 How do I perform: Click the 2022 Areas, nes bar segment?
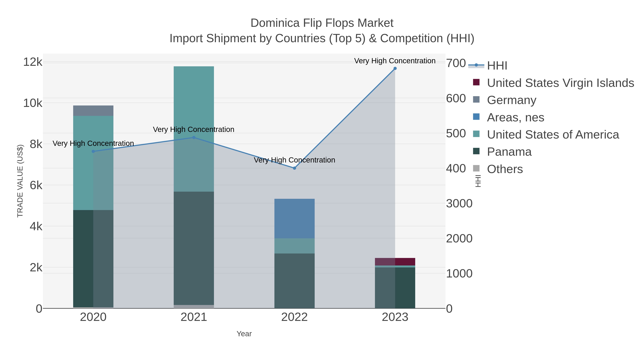coord(294,219)
